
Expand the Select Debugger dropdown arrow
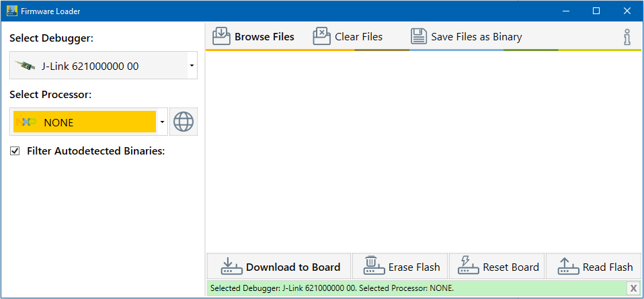(192, 66)
